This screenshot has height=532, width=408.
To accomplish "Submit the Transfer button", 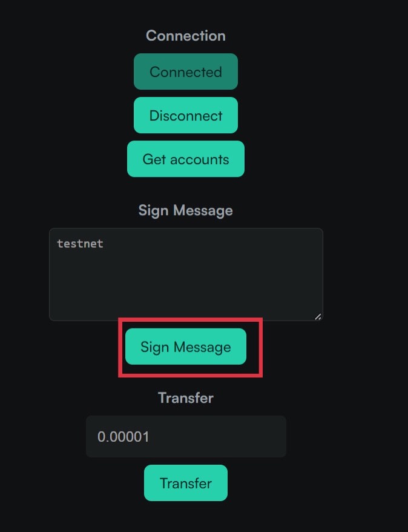I will (186, 483).
